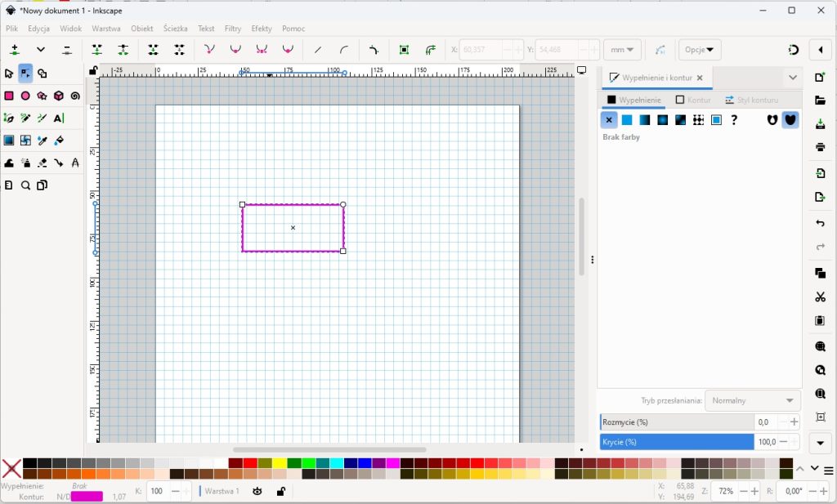Image resolution: width=837 pixels, height=504 pixels.
Task: Select flat color fill option
Action: [x=627, y=120]
